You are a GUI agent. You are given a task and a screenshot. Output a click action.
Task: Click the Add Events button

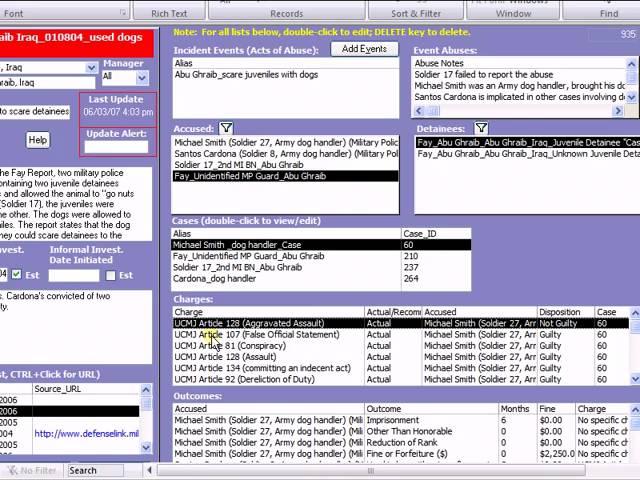[x=364, y=49]
